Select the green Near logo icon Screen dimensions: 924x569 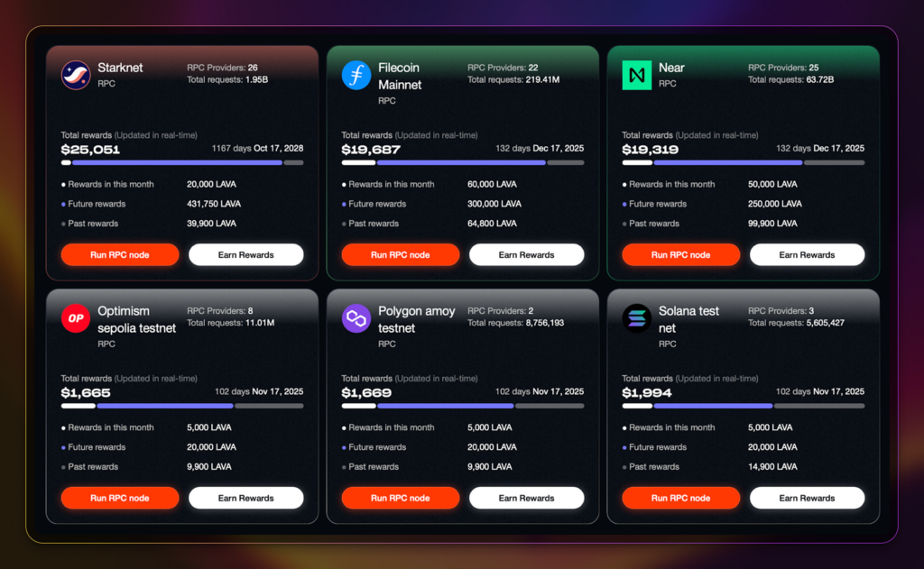636,76
